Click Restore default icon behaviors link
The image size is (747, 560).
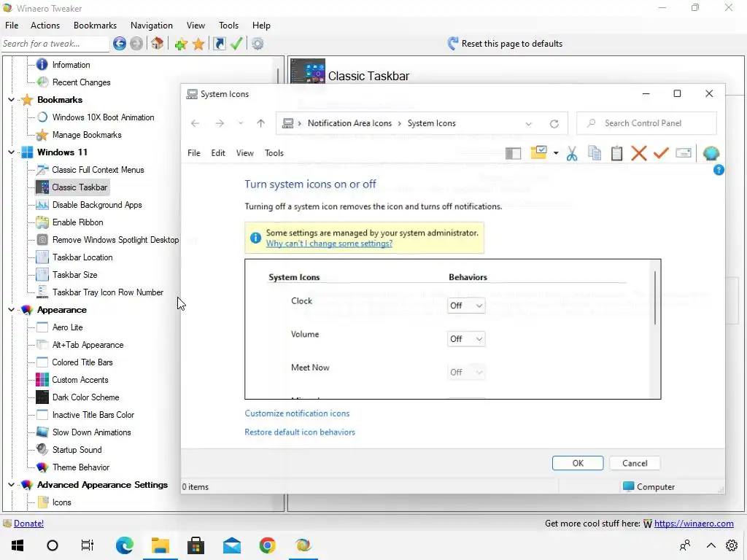pyautogui.click(x=300, y=432)
